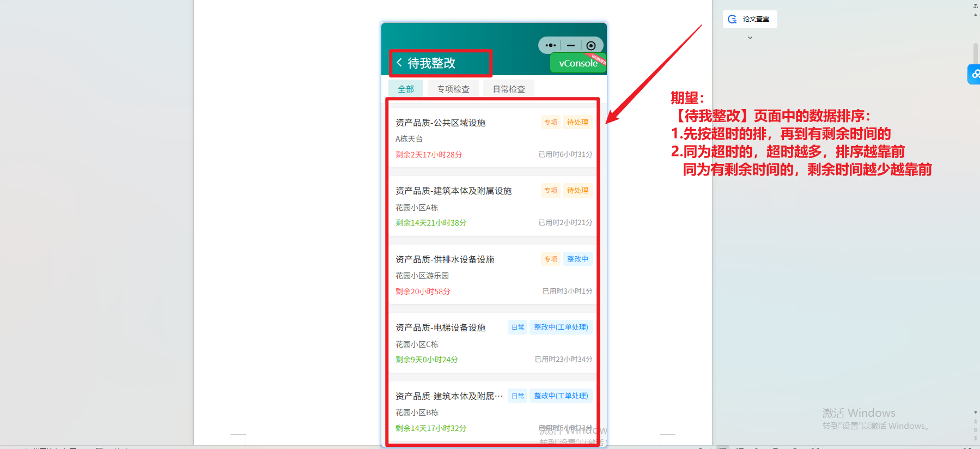Image resolution: width=980 pixels, height=449 pixels.
Task: Click the 已用时23小时34分 text
Action: (564, 359)
